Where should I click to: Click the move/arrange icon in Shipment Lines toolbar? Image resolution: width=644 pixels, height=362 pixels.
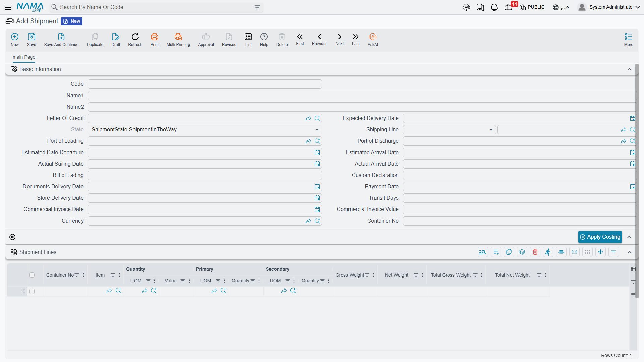601,252
